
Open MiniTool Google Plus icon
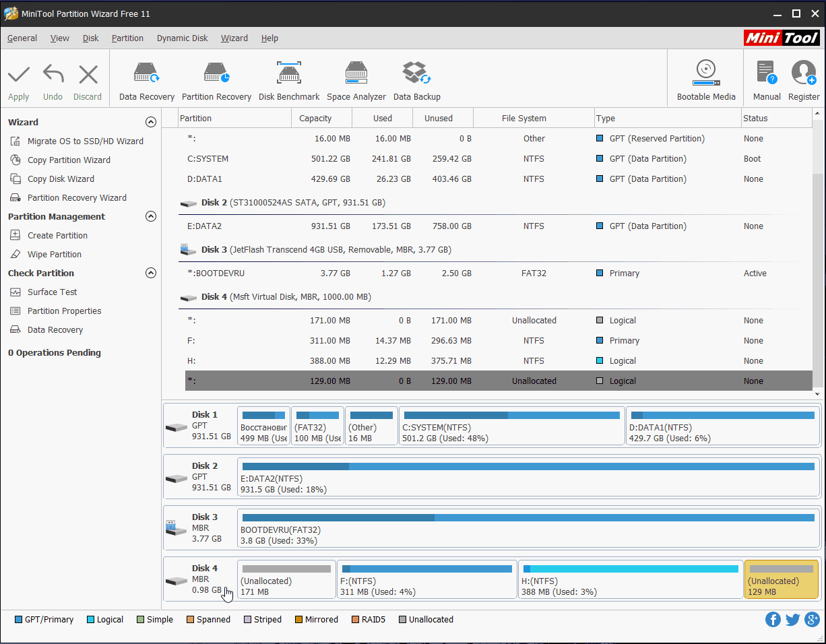(x=813, y=620)
